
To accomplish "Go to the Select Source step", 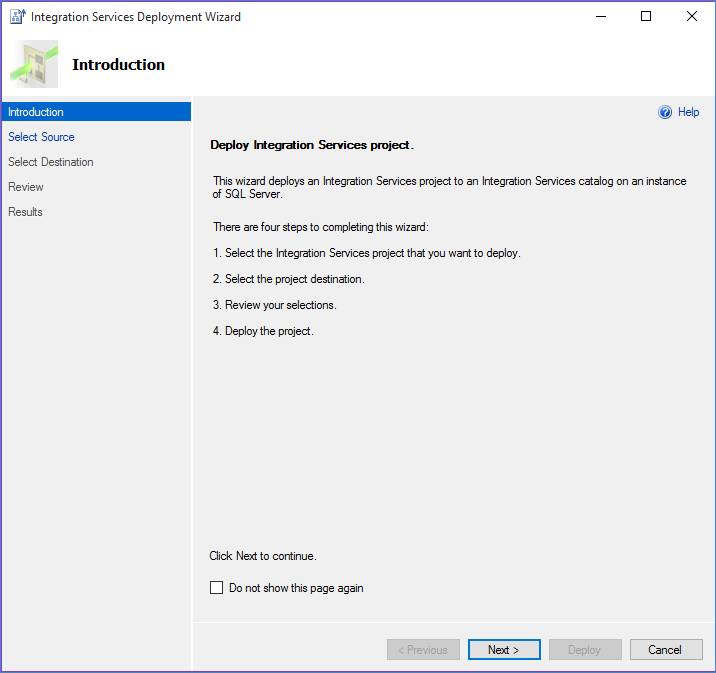I will pyautogui.click(x=41, y=137).
